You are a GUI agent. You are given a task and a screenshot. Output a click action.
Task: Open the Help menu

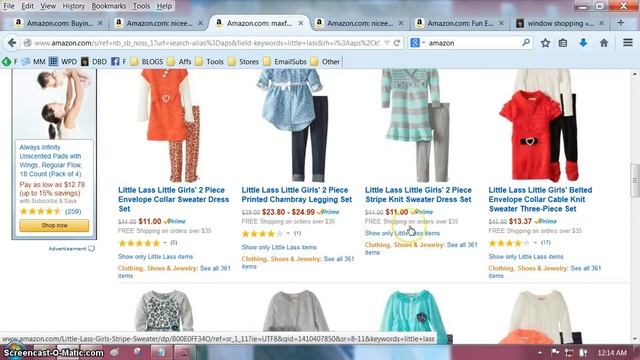point(164,6)
